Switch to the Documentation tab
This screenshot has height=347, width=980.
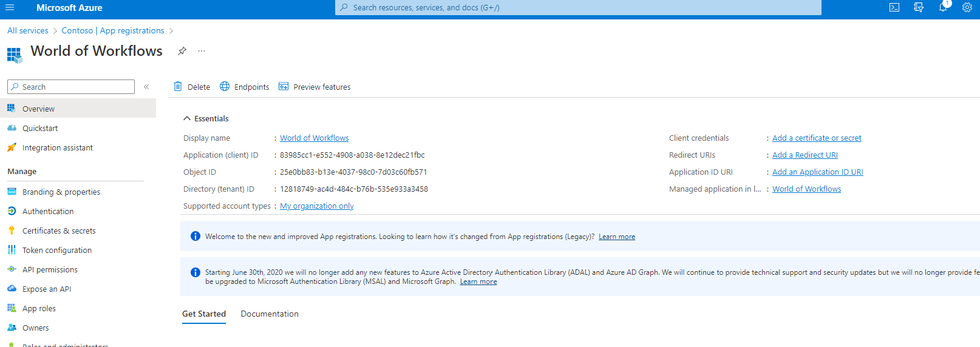pyautogui.click(x=270, y=314)
